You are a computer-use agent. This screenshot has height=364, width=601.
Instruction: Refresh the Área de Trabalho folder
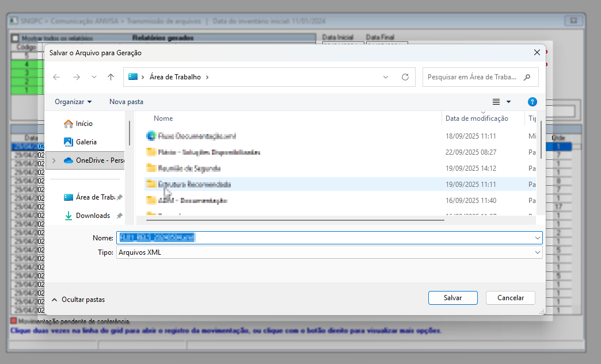pyautogui.click(x=405, y=77)
